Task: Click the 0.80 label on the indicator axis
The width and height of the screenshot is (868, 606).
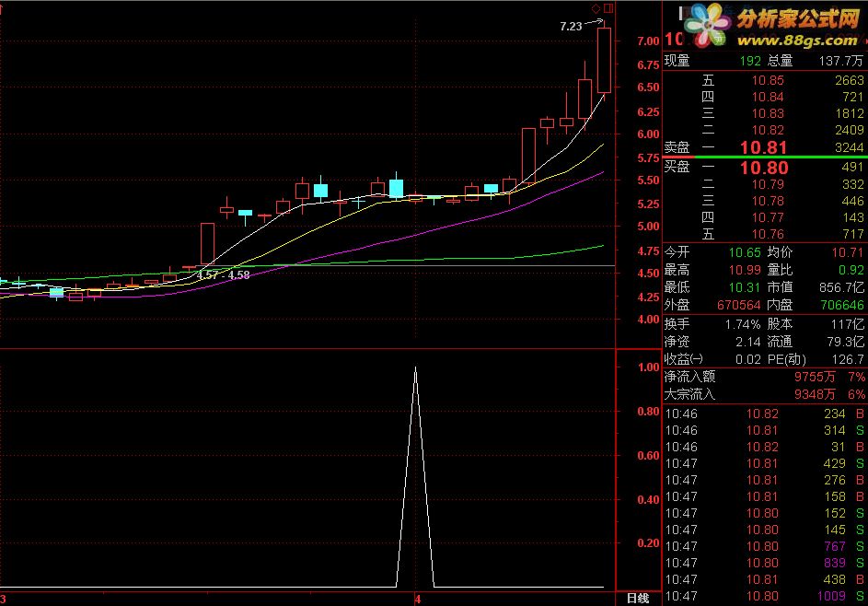Action: [648, 412]
